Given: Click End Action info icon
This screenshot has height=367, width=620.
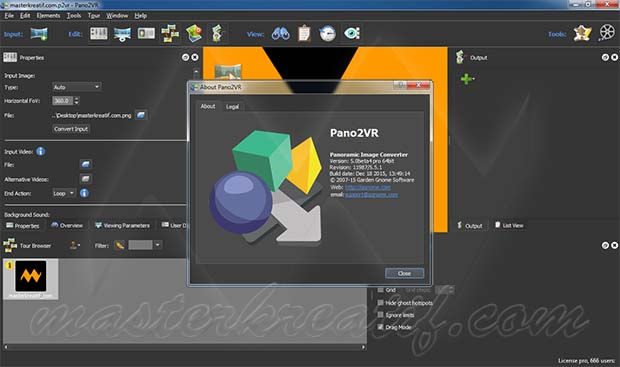Looking at the screenshot, I should [84, 193].
